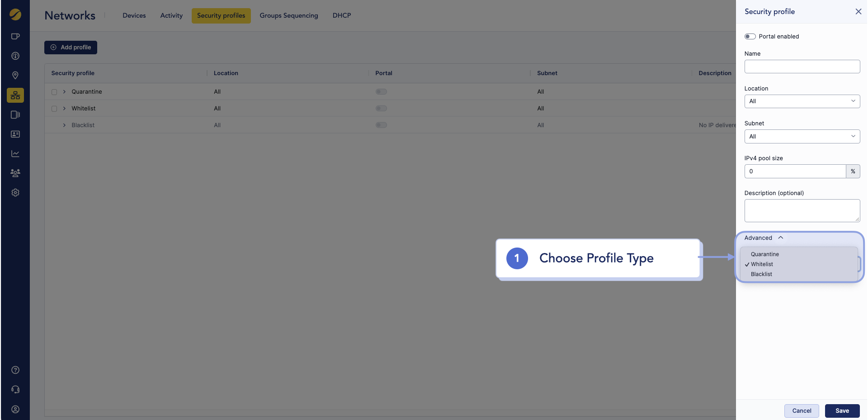This screenshot has width=868, height=420.
Task: Switch to the Devices tab
Action: pos(134,15)
